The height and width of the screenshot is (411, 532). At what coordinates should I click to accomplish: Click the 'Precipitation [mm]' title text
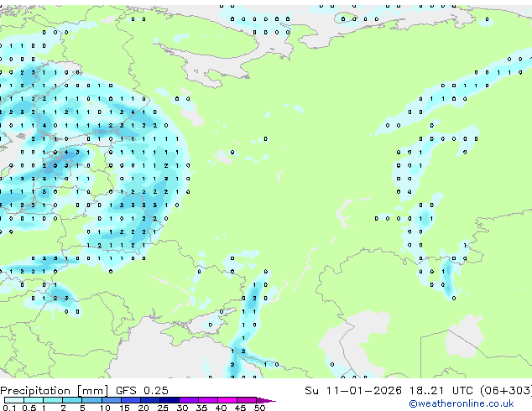click(55, 391)
